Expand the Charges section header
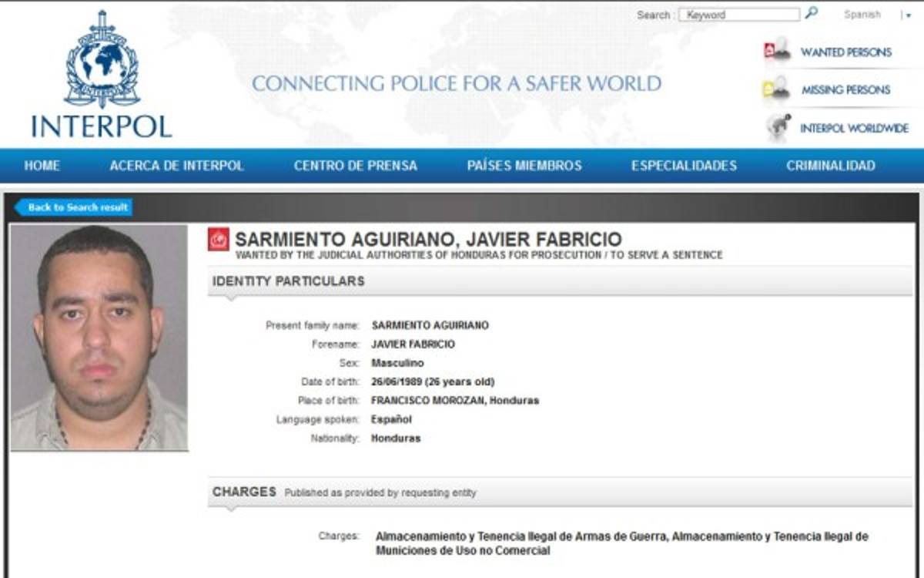This screenshot has height=578, width=924. (559, 492)
